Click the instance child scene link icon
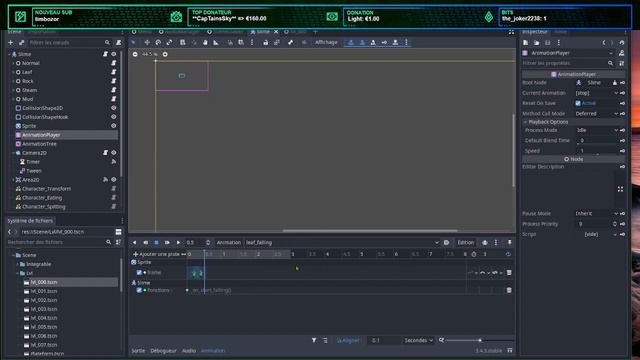 21,42
